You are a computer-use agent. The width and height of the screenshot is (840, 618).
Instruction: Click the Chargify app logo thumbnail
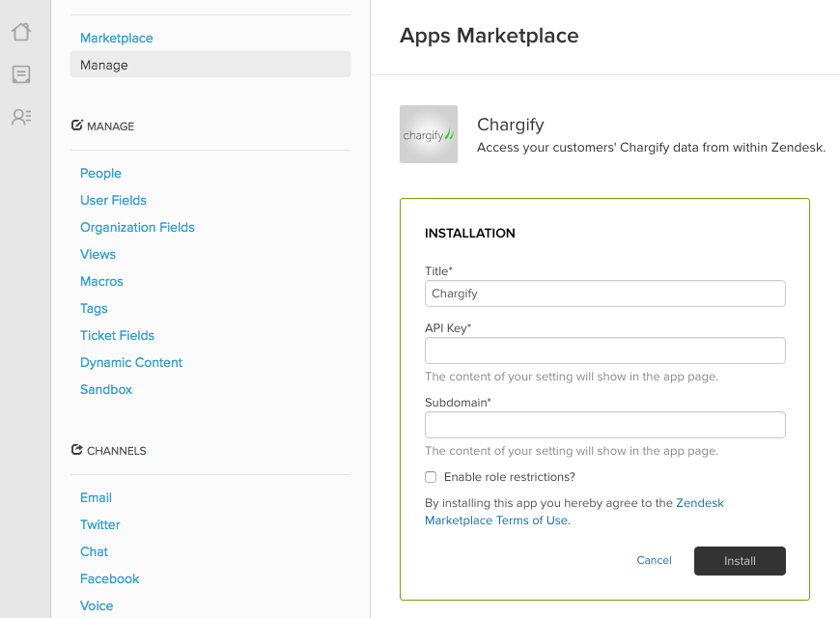(429, 134)
